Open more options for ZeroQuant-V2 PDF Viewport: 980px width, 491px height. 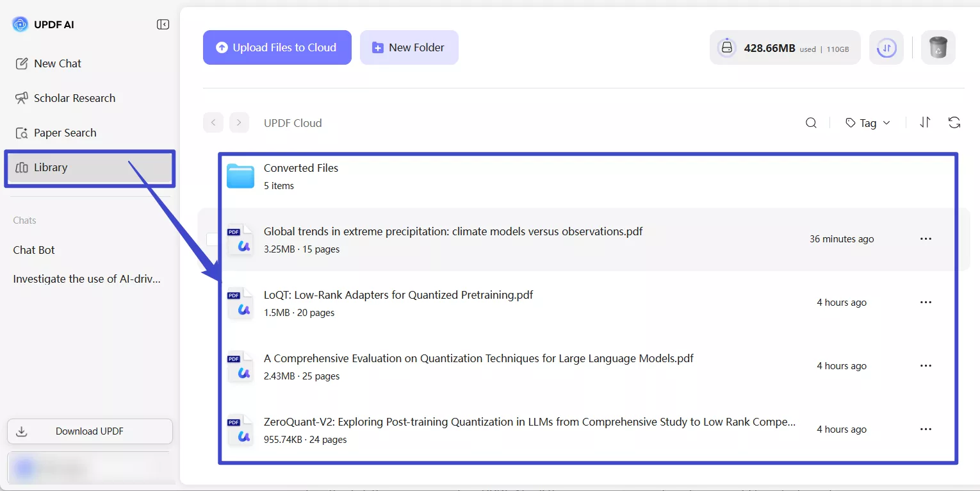tap(926, 429)
